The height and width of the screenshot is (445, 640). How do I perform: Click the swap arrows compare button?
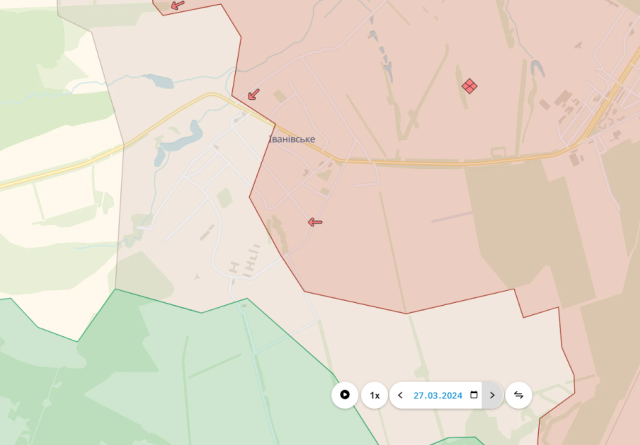click(518, 395)
